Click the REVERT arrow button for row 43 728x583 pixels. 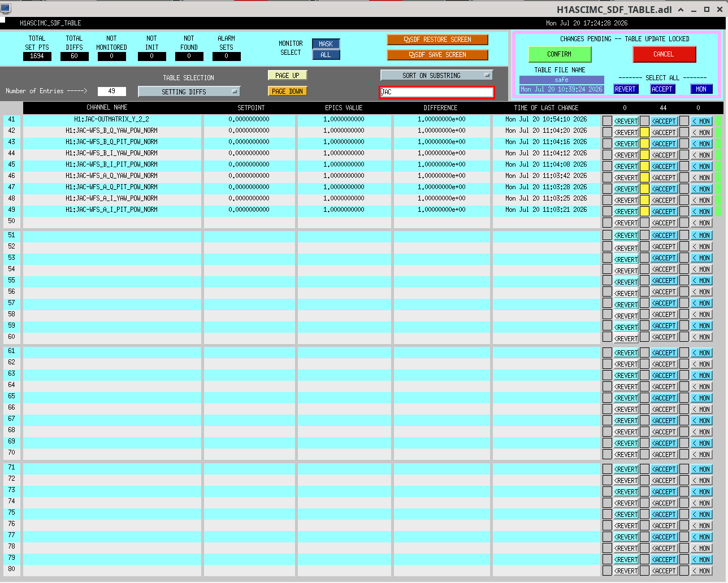tap(626, 143)
